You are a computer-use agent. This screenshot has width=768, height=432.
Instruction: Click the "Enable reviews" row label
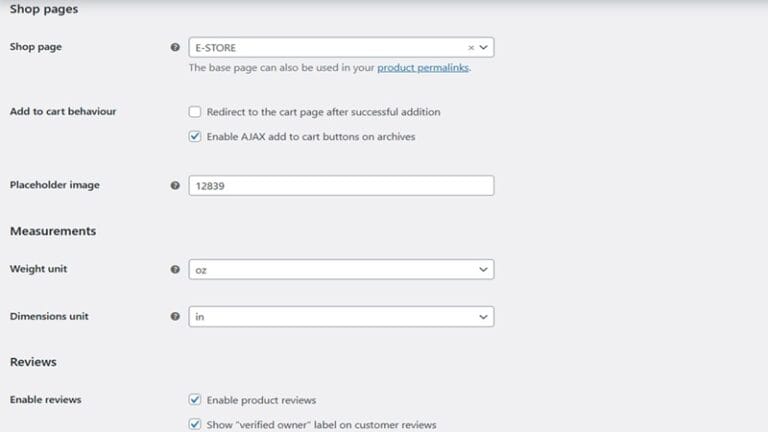pos(46,400)
